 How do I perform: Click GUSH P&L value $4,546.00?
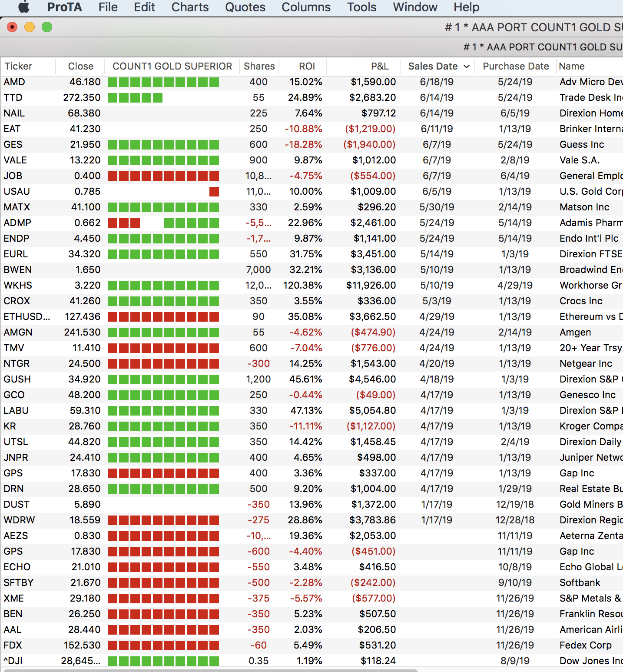372,379
